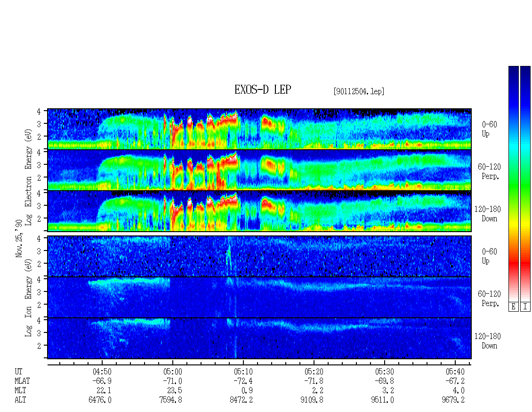Click the MLT value 4.0
The width and height of the screenshot is (532, 412).
tap(459, 391)
